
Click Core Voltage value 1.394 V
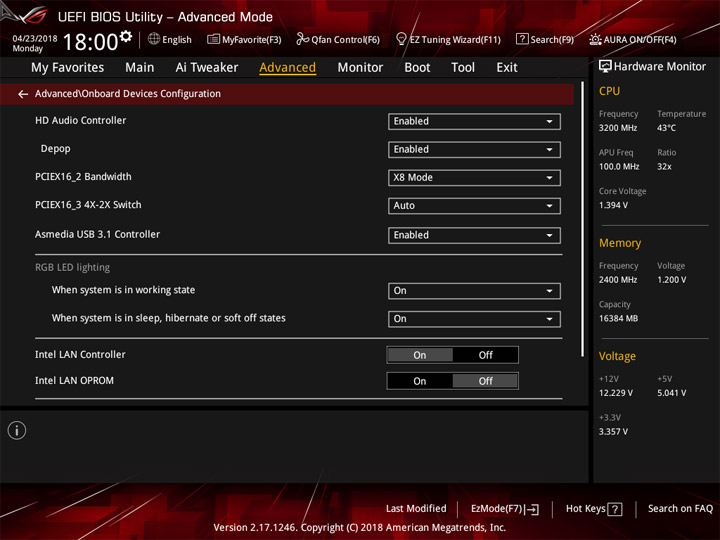click(613, 205)
